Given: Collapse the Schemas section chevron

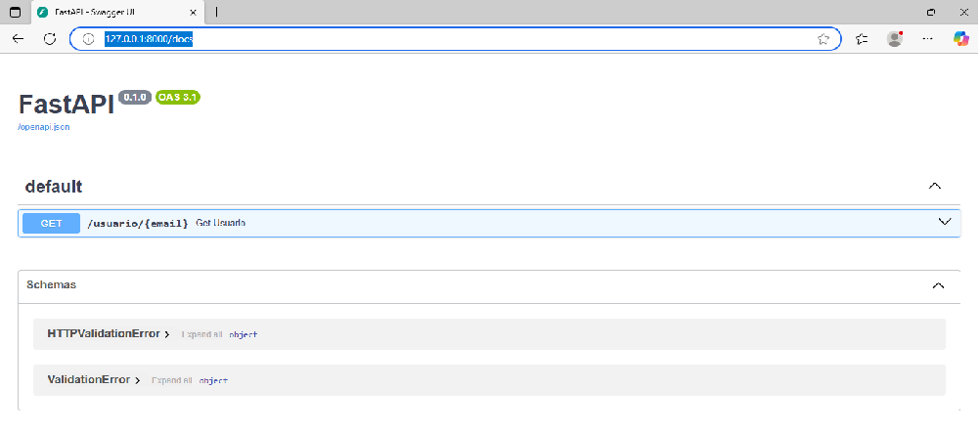Looking at the screenshot, I should tap(938, 285).
